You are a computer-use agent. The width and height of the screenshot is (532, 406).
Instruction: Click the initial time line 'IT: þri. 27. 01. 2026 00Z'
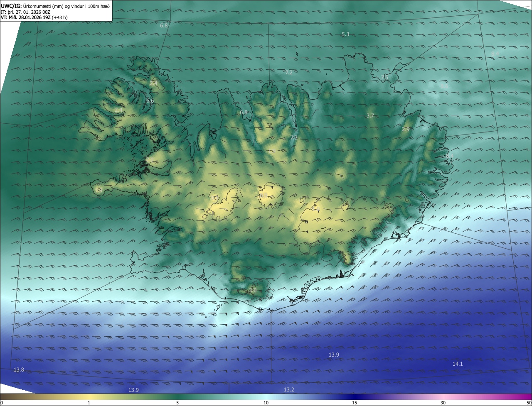[x=26, y=12]
